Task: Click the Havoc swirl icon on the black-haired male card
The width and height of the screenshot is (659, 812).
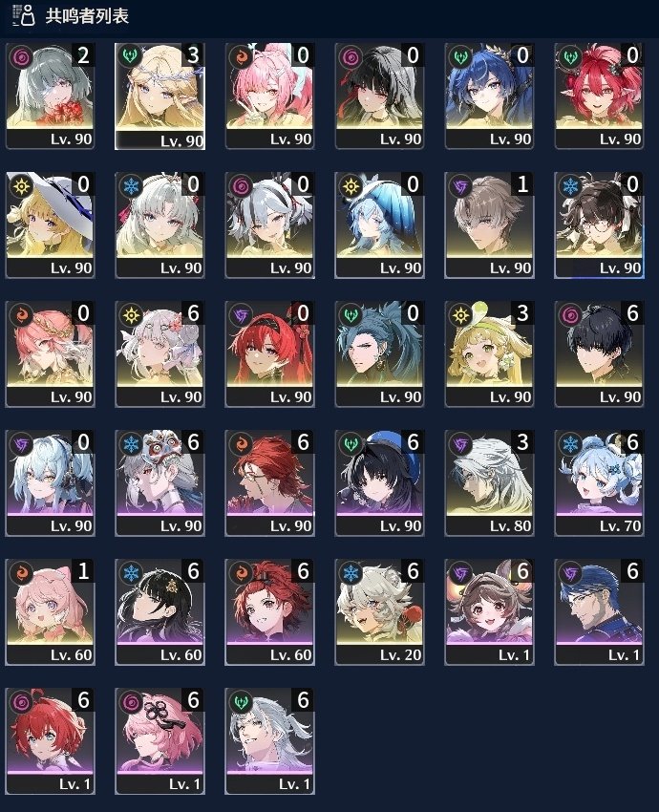Action: (x=570, y=314)
